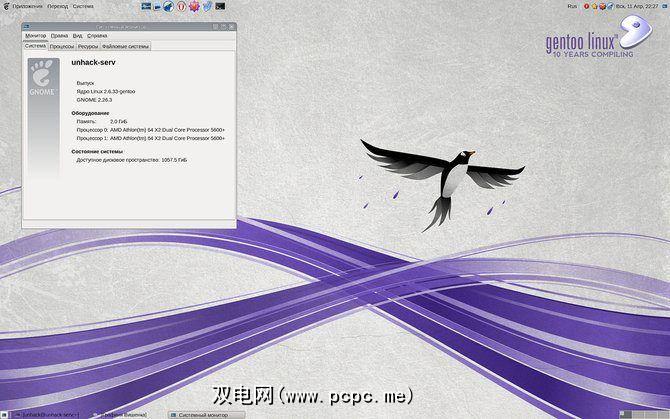Image resolution: width=670 pixels, height=419 pixels.
Task: Click the yellow star tray icon
Action: coord(594,6)
